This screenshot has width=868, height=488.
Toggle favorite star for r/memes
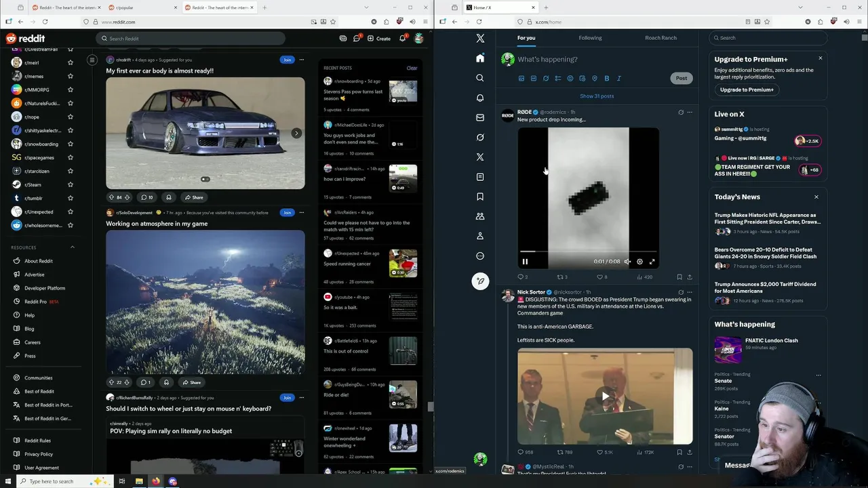71,76
